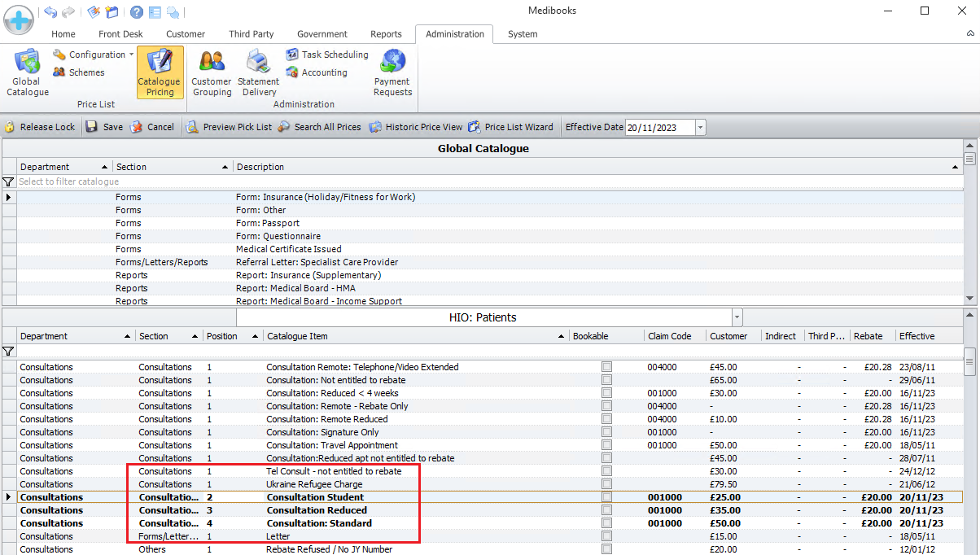Open Payment Requests

[x=392, y=72]
